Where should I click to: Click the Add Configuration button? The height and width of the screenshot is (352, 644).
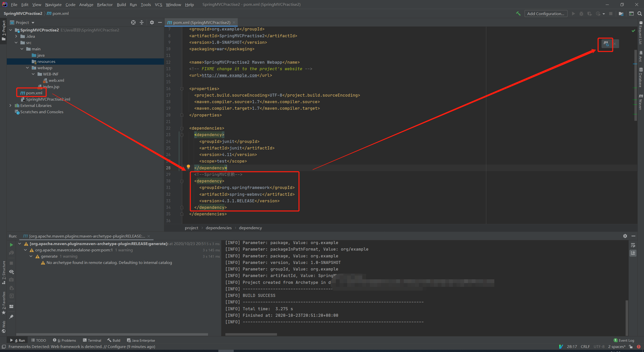546,14
